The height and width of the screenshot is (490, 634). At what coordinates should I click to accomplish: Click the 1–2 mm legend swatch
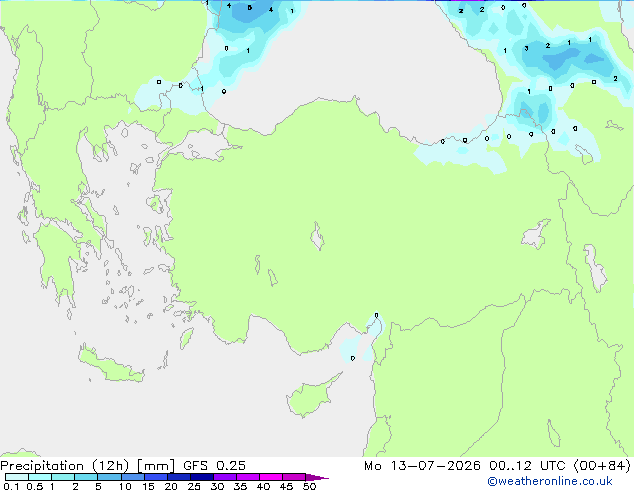tap(63, 477)
